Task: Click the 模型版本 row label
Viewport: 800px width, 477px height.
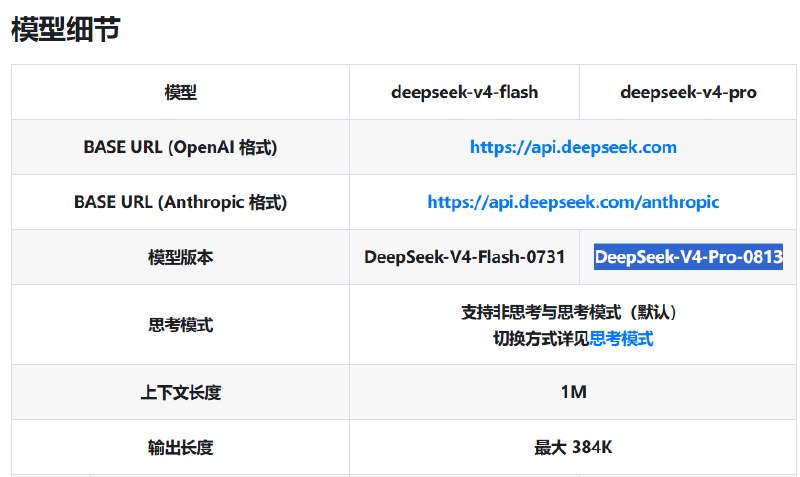Action: tap(181, 257)
